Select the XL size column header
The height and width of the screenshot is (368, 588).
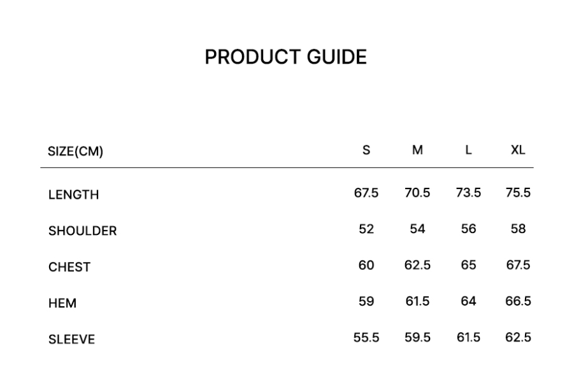[x=518, y=150]
